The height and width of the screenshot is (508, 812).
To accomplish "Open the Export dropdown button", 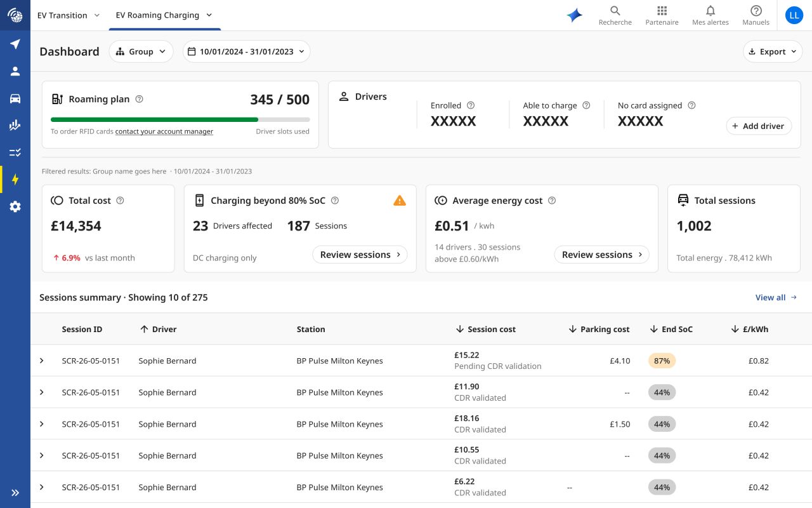I will coord(773,51).
